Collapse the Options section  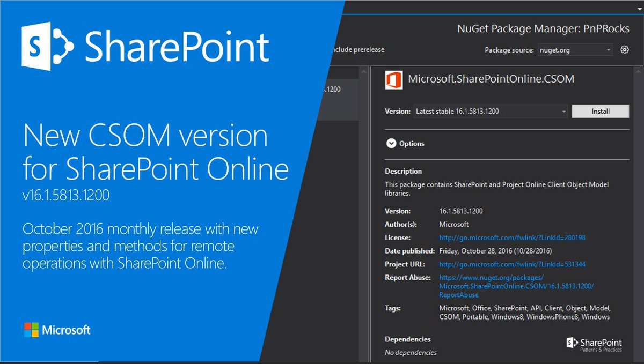click(392, 143)
